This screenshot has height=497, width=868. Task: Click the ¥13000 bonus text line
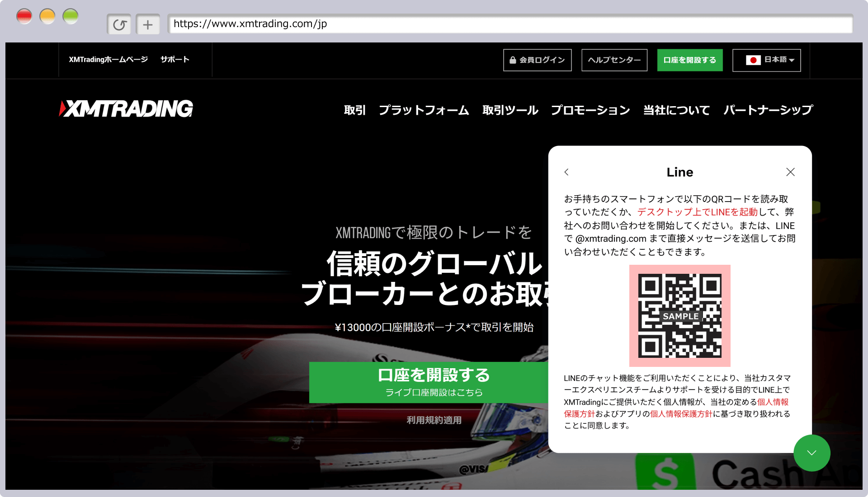pos(434,327)
